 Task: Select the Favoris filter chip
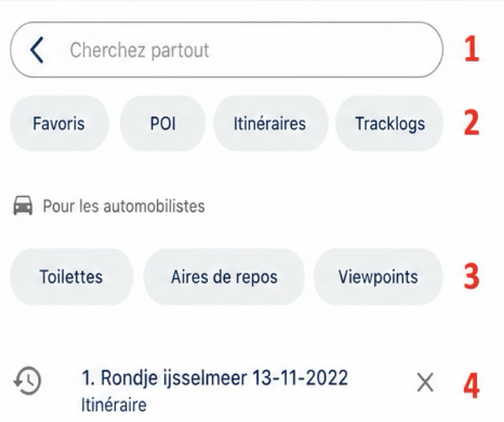[x=59, y=123]
